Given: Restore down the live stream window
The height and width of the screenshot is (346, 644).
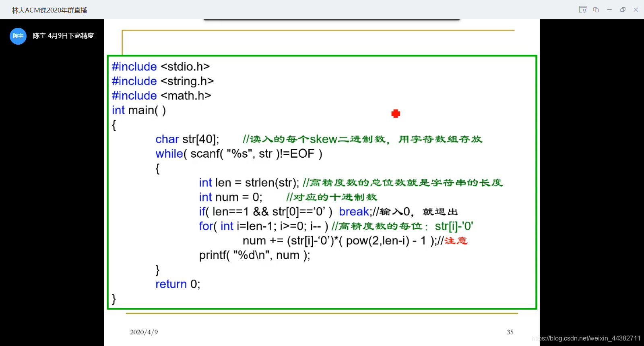Looking at the screenshot, I should [x=623, y=10].
